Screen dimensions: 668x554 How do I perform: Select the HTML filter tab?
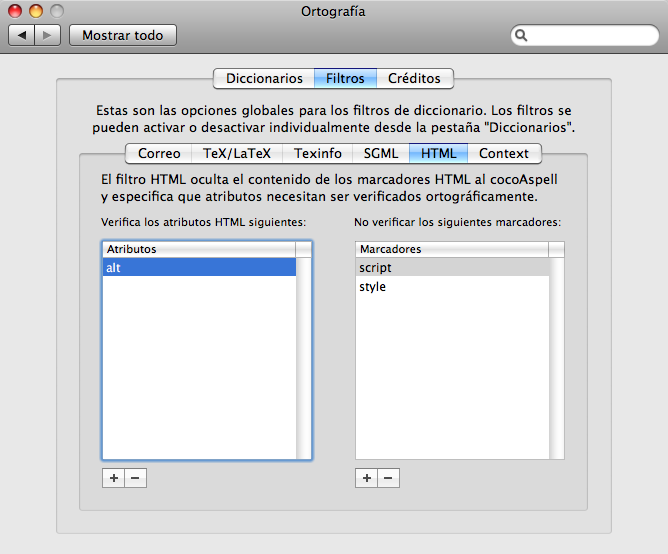click(438, 153)
